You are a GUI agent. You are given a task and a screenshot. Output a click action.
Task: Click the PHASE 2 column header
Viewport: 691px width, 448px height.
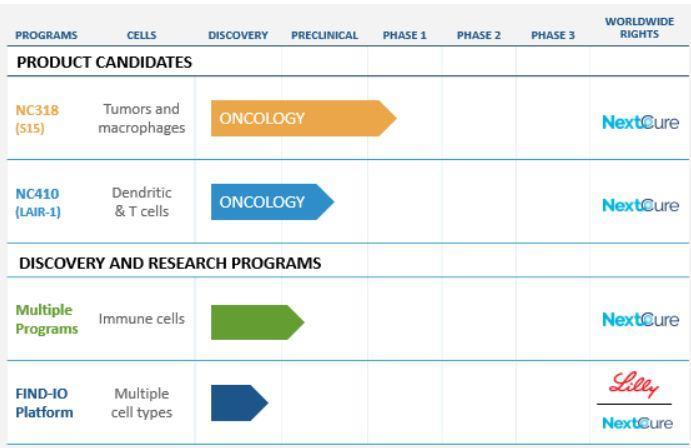479,35
